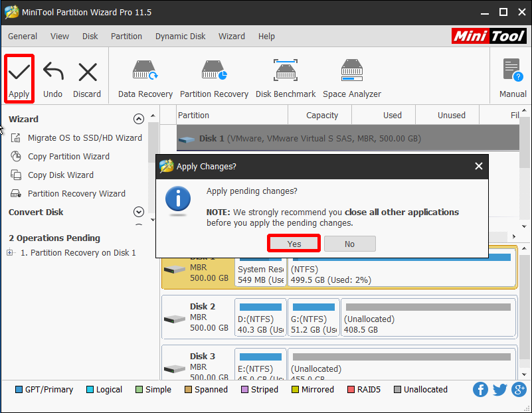Open the General menu
The width and height of the screenshot is (532, 413).
coord(23,37)
